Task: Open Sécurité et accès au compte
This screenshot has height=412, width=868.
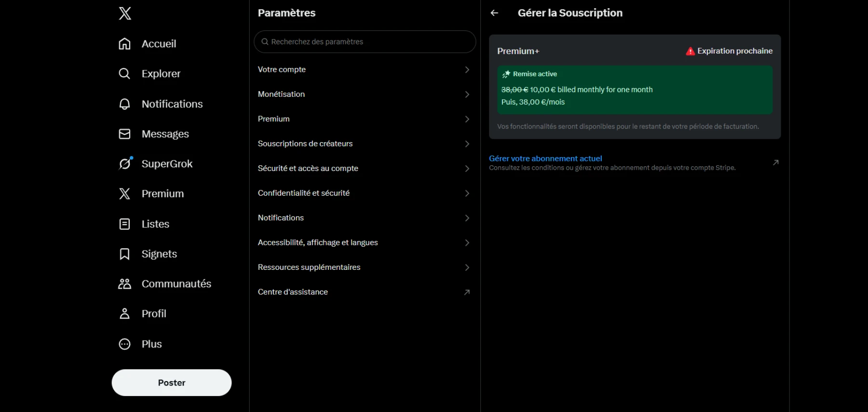Action: [308, 168]
